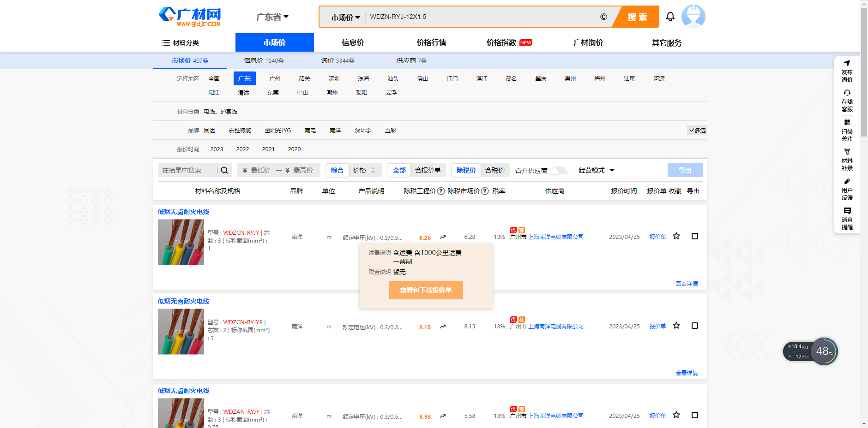Click 查看和下载报价单 button
This screenshot has width=868, height=428.
click(426, 290)
